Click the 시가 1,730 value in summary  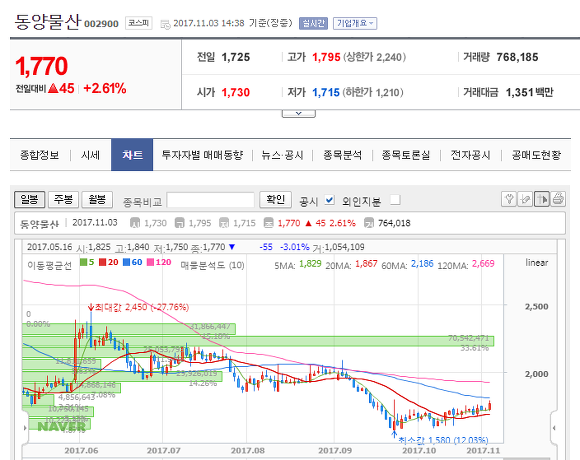(x=236, y=92)
